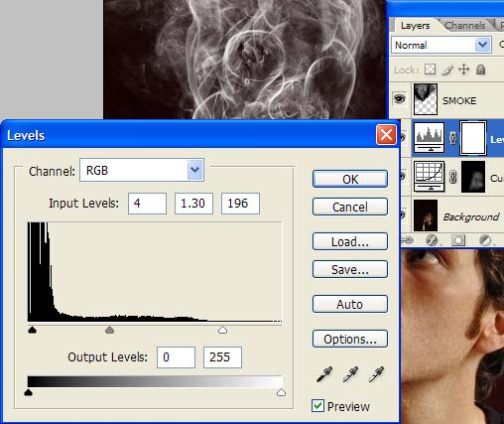Toggle lock image pixels brush icon
This screenshot has height=424, width=504.
pyautogui.click(x=447, y=70)
